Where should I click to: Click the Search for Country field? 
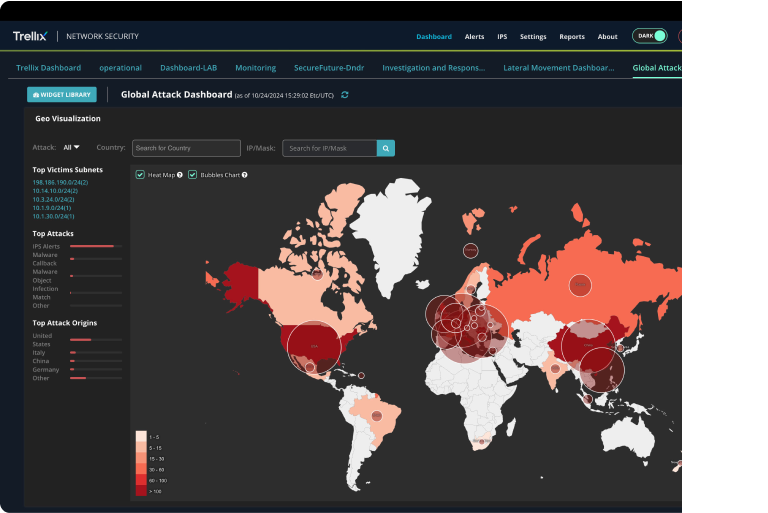pyautogui.click(x=186, y=148)
